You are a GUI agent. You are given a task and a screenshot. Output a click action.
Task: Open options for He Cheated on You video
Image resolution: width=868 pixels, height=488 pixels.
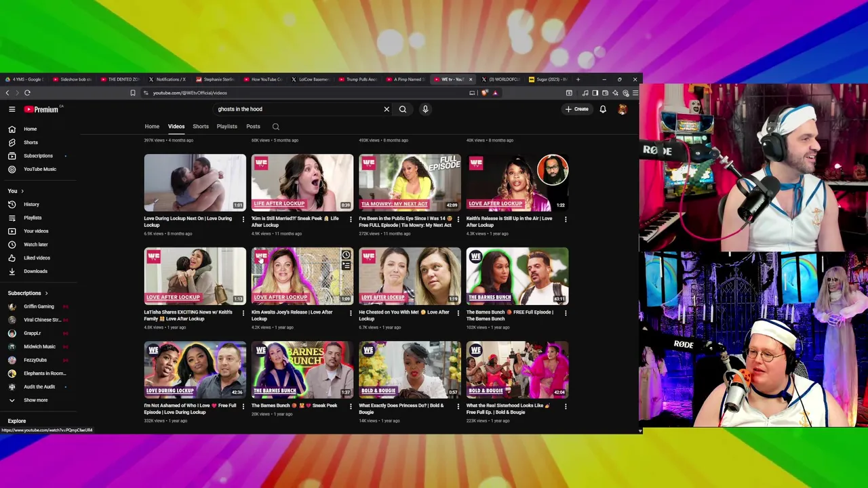click(458, 312)
